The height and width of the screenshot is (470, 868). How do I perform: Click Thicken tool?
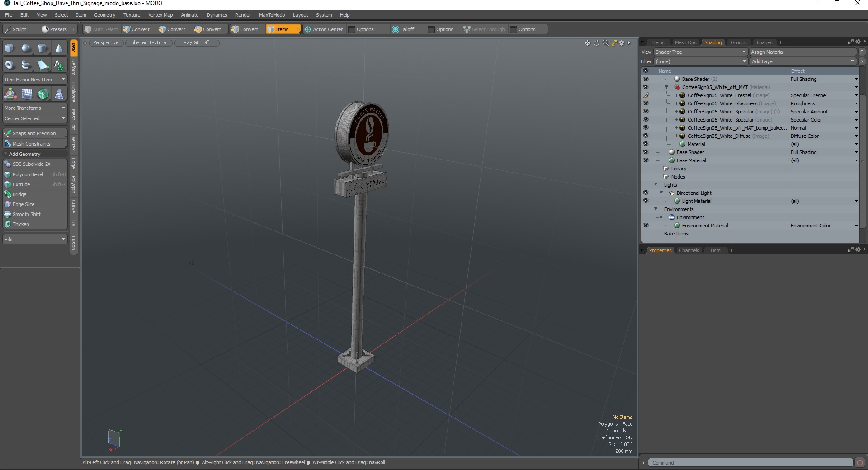tap(35, 224)
